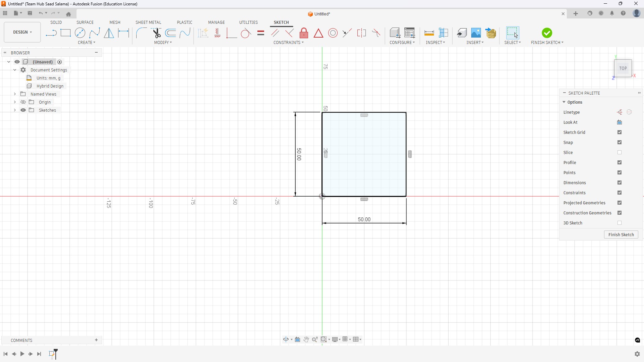Toggle the Dimensions checkbox
The height and width of the screenshot is (362, 644).
[x=620, y=183]
